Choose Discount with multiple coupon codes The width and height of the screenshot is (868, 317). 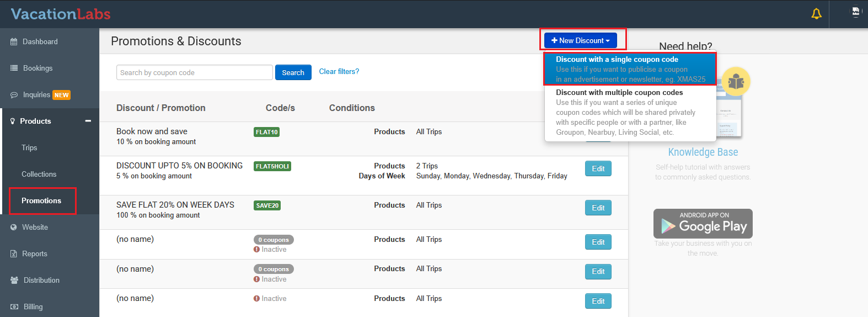[630, 112]
